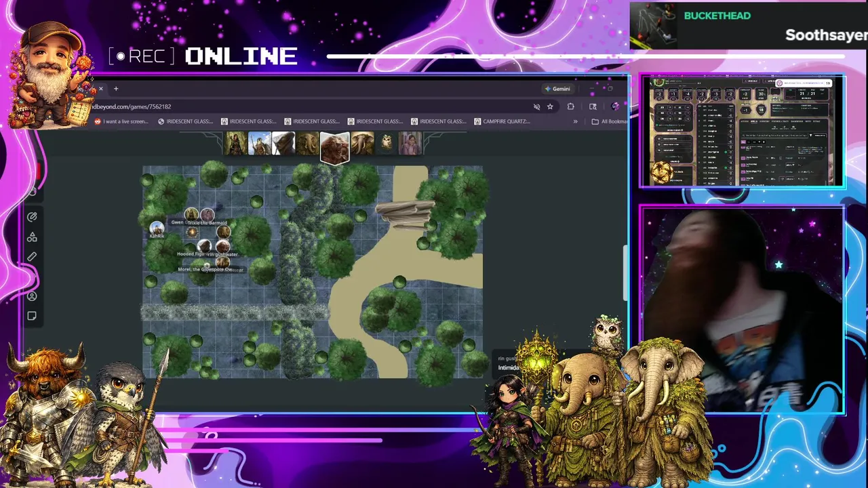Select the Gwen token on the map
This screenshot has height=488, width=868.
(191, 214)
